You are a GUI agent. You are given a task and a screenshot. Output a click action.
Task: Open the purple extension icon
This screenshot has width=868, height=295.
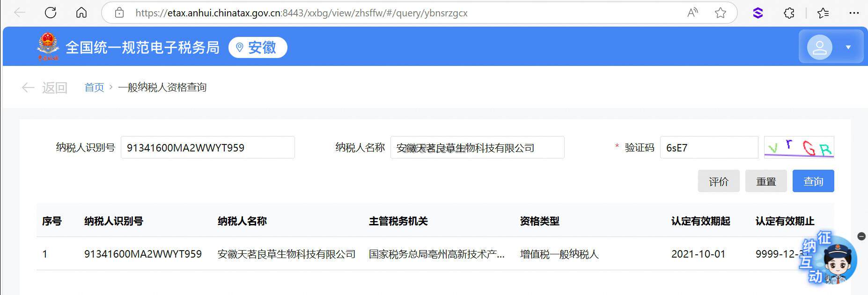pyautogui.click(x=758, y=13)
